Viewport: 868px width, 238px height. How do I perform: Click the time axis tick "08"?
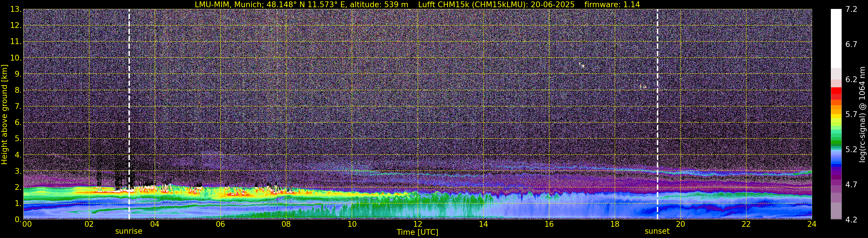point(286,224)
